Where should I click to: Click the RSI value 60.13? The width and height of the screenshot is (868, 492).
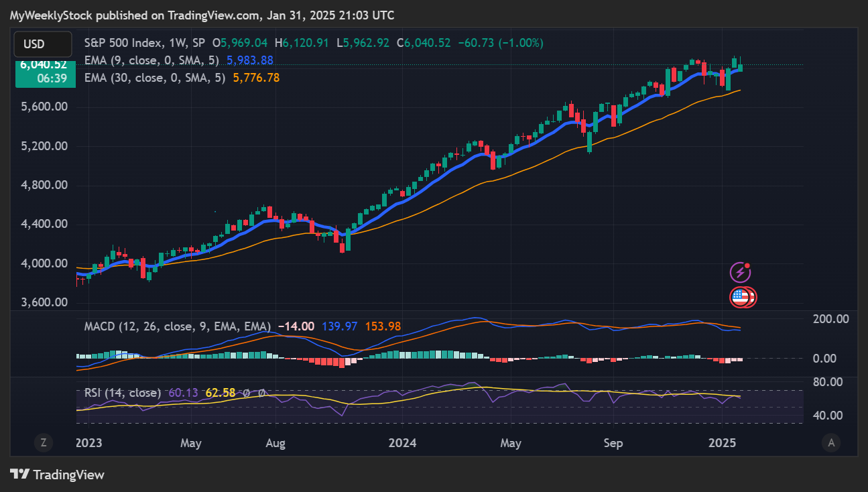[183, 393]
